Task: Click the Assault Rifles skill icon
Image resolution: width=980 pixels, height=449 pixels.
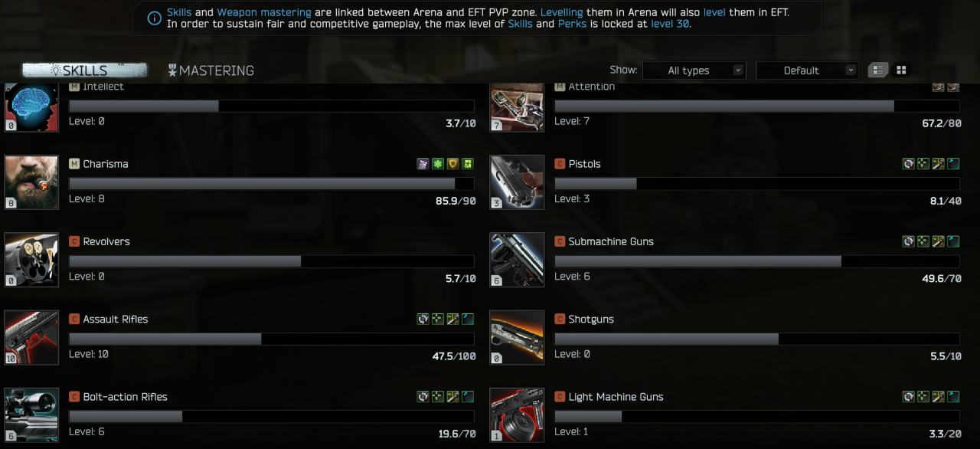Action: (31, 337)
